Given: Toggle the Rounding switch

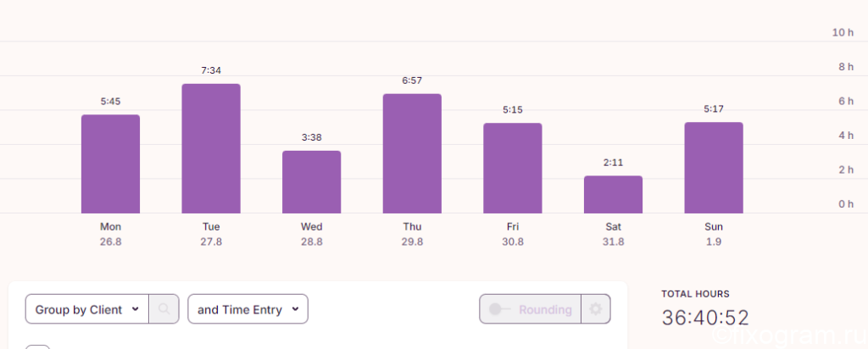Looking at the screenshot, I should point(499,309).
